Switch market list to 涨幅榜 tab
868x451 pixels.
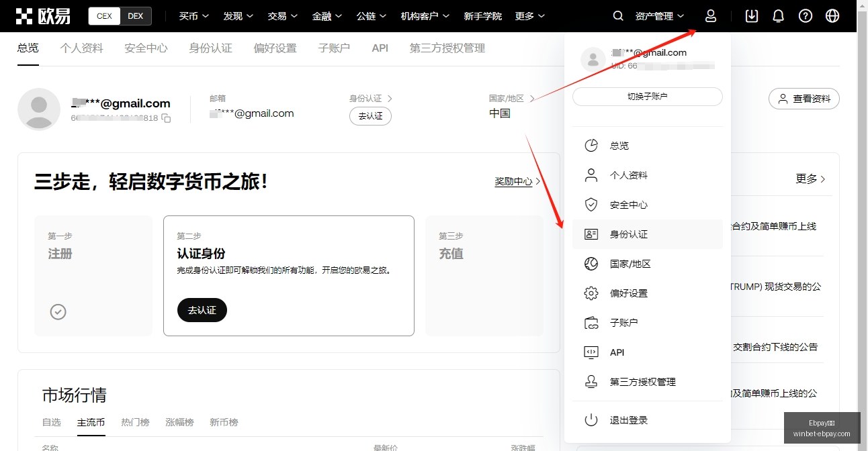(x=179, y=422)
